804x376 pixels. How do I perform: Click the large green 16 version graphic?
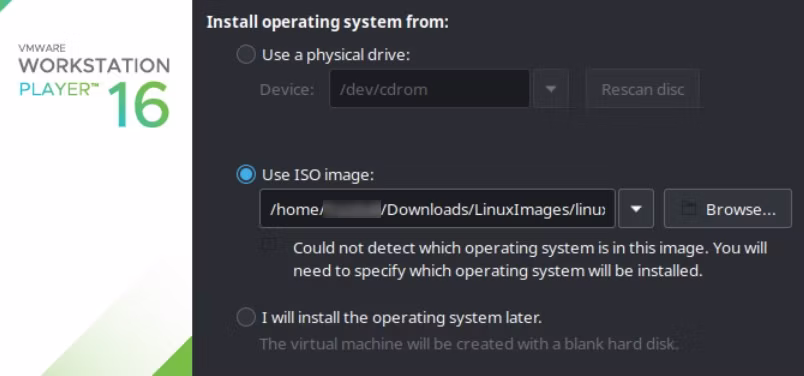(x=138, y=105)
